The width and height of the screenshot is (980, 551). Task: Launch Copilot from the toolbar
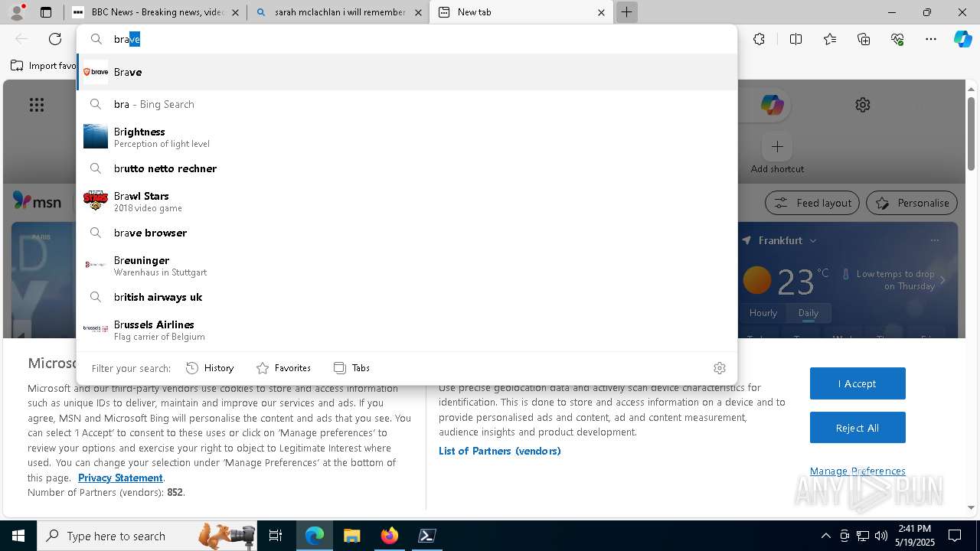[x=962, y=39]
